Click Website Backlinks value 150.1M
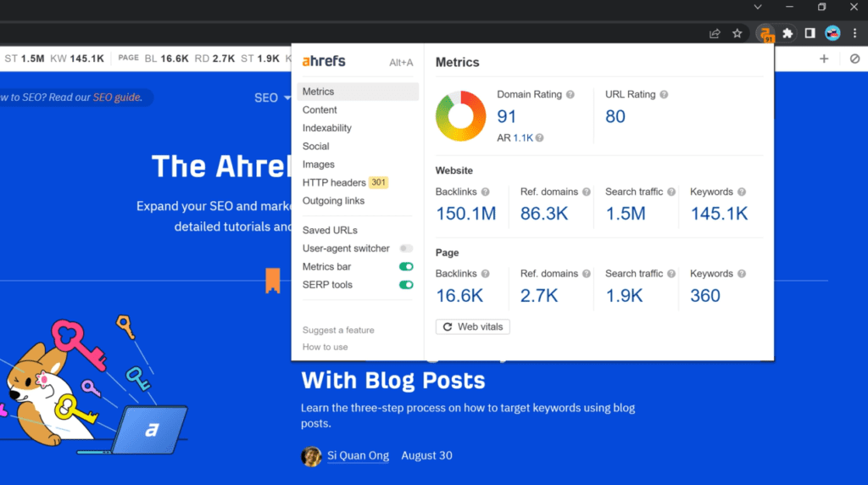868x485 pixels. 466,214
